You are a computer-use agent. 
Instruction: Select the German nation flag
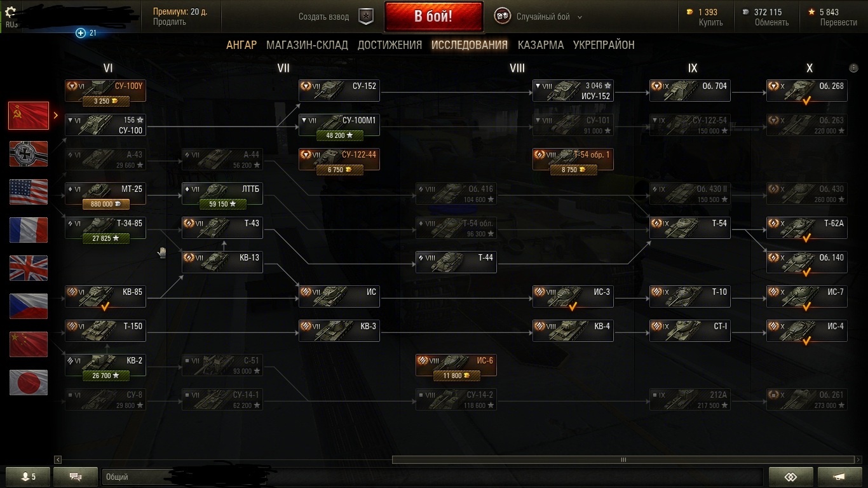[29, 154]
